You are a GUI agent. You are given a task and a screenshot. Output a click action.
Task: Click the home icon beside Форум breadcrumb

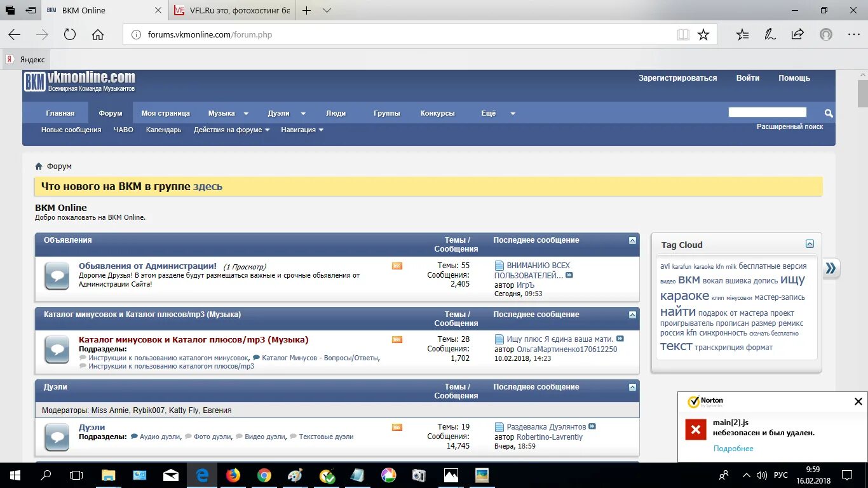pyautogui.click(x=39, y=166)
